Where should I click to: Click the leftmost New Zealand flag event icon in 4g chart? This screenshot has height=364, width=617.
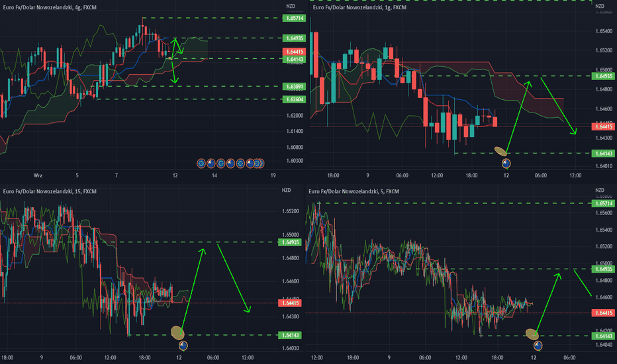click(211, 163)
